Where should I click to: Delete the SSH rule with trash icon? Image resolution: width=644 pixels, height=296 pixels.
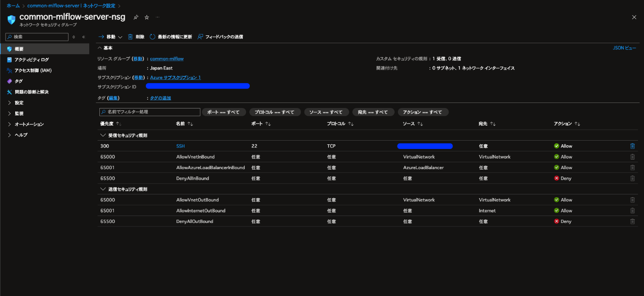click(632, 146)
